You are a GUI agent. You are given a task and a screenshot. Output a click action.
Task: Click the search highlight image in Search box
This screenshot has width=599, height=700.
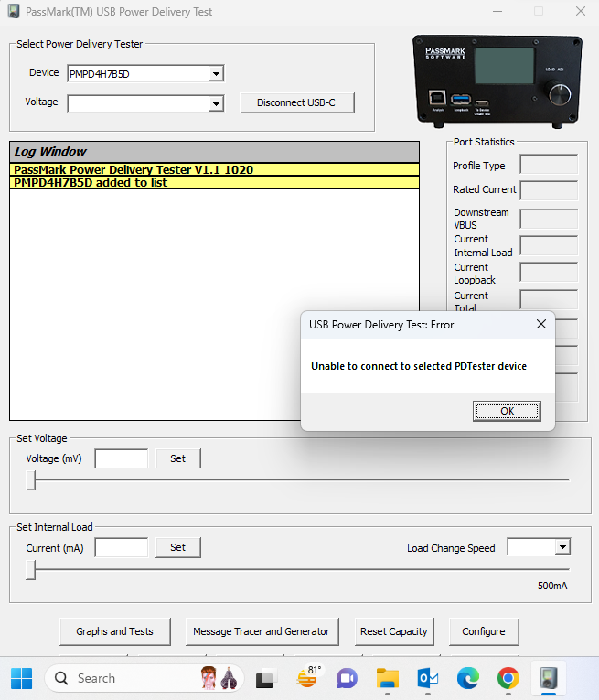(219, 678)
